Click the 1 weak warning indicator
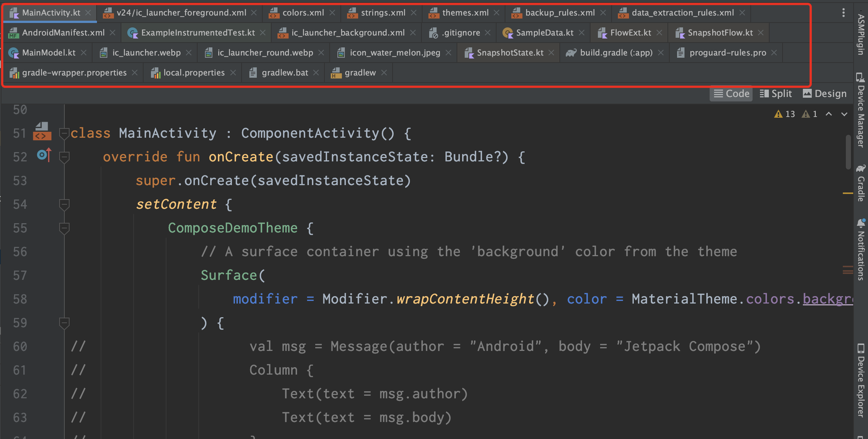Viewport: 868px width, 439px height. (810, 114)
